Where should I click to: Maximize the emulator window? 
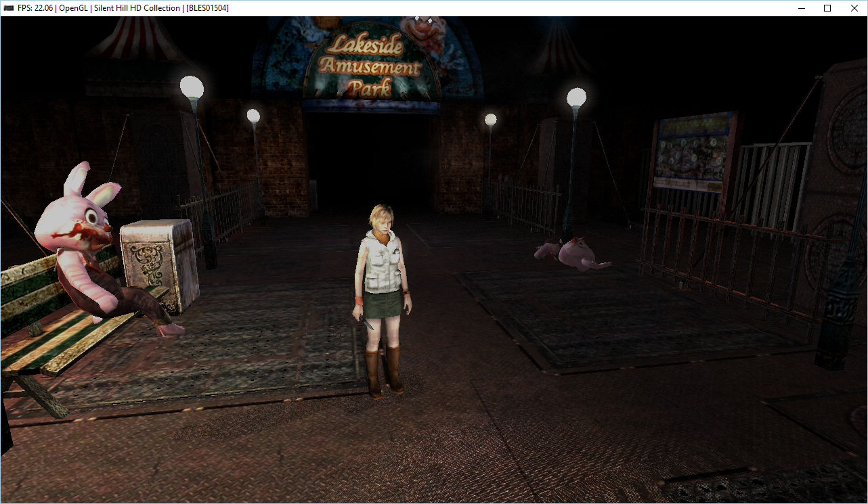827,8
